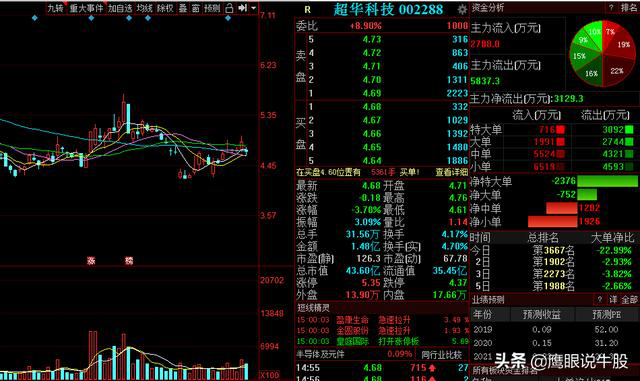640x381 pixels.
Task: Open the 九转 indicator tab
Action: coord(56,8)
